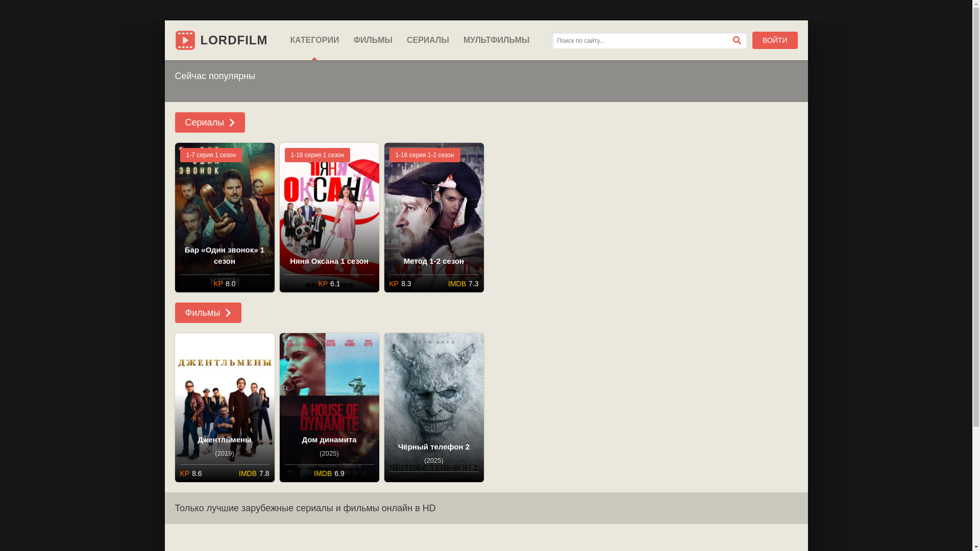Click the LordFilm logo icon

coord(185,40)
